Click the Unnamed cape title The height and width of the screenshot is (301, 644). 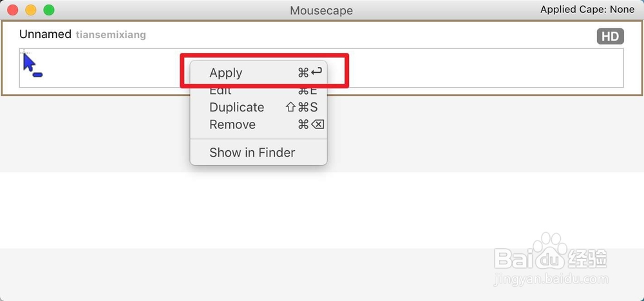tap(45, 34)
